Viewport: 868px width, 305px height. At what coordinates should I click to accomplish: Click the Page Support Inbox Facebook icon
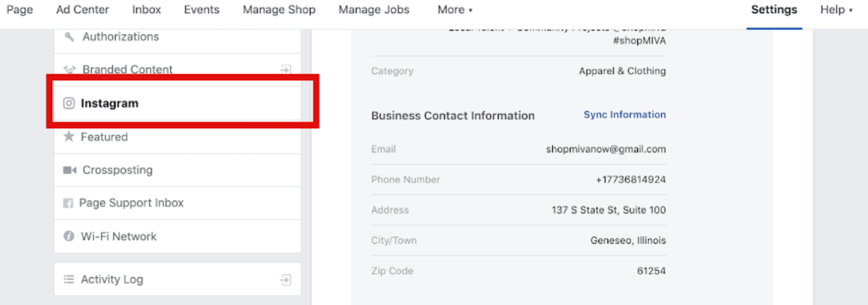(x=68, y=203)
